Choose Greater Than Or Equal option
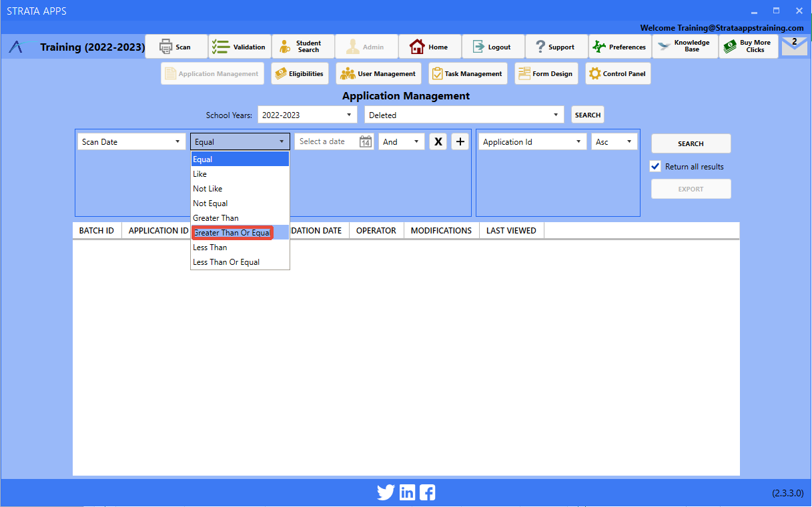Viewport: 812px width, 507px height. (x=240, y=232)
